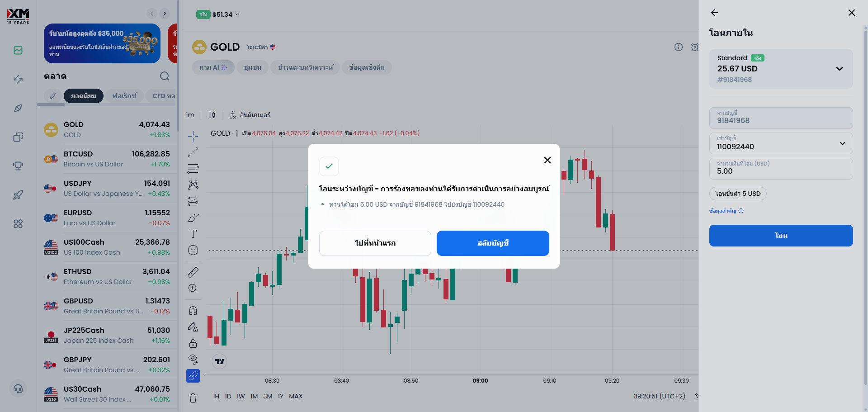Toggle the lock all drawings tool
This screenshot has width=868, height=412.
tap(193, 343)
